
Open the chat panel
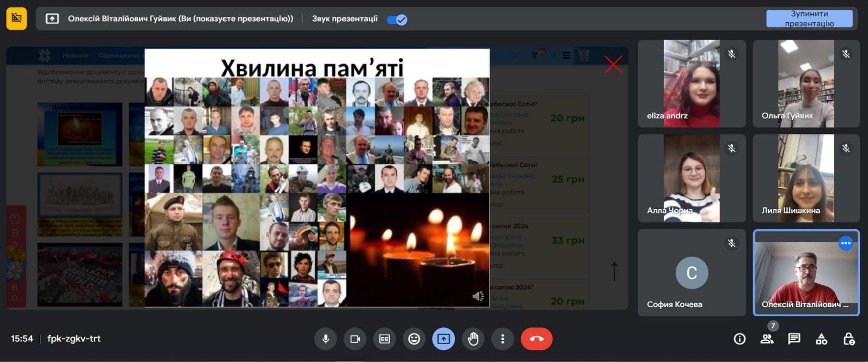[794, 339]
